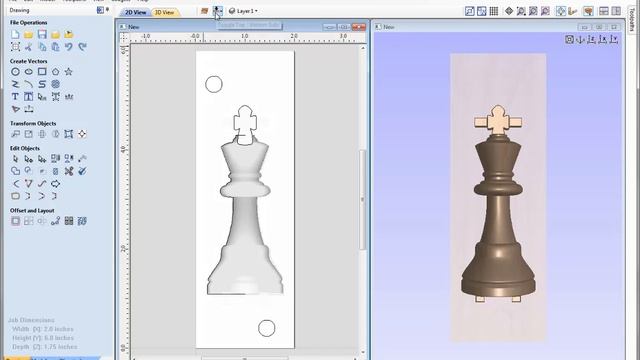The image size is (640, 360).
Task: Click the Zoom to box magnifier icon
Action: pos(521,11)
